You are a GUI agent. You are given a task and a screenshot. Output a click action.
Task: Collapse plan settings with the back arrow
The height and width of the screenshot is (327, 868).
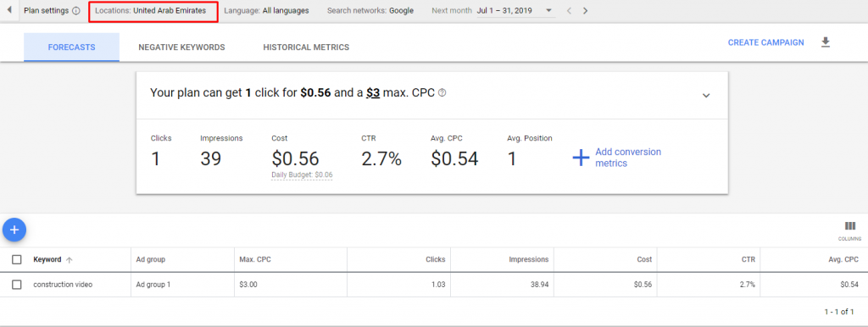click(x=8, y=10)
